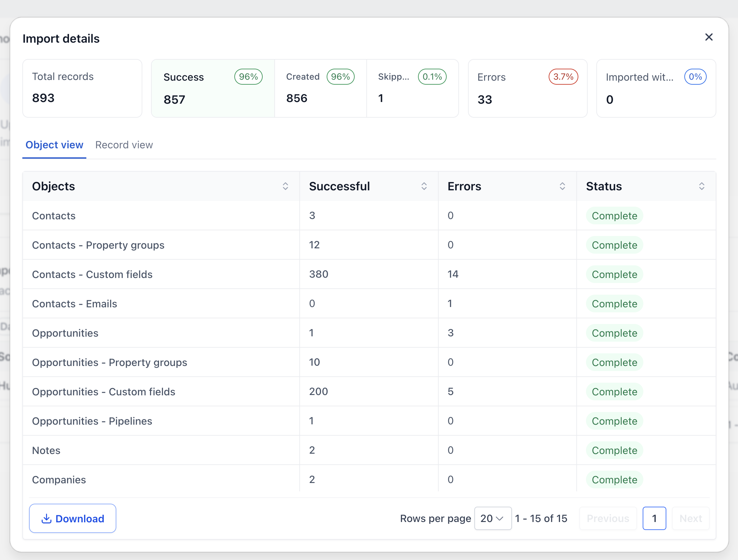Click the Success summary card
Image resolution: width=738 pixels, height=560 pixels.
[213, 88]
